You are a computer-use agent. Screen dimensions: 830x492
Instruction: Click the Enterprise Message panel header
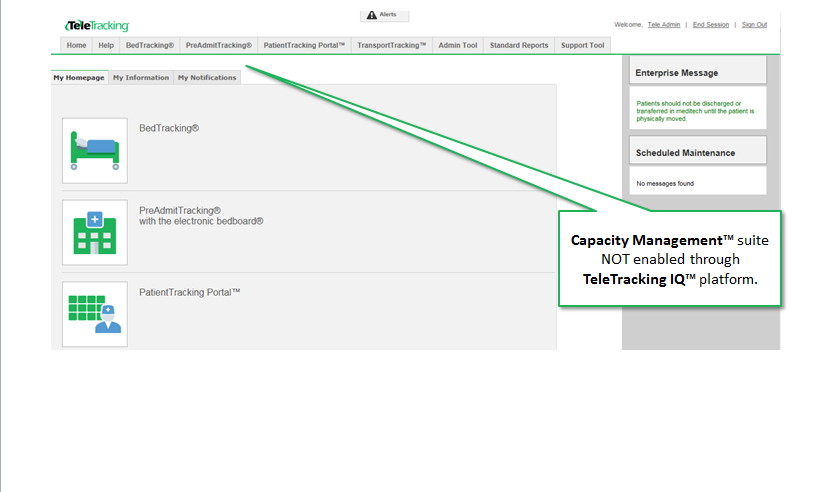coord(698,70)
